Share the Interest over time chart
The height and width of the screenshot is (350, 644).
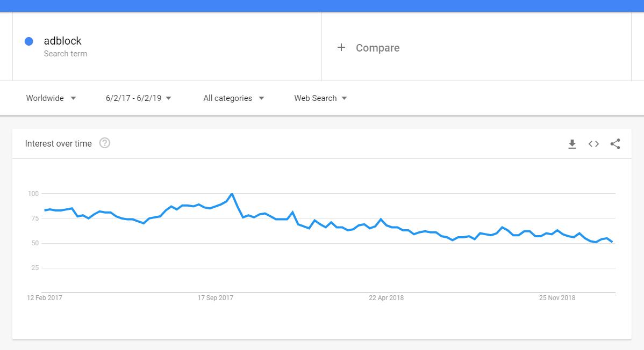[x=615, y=144]
